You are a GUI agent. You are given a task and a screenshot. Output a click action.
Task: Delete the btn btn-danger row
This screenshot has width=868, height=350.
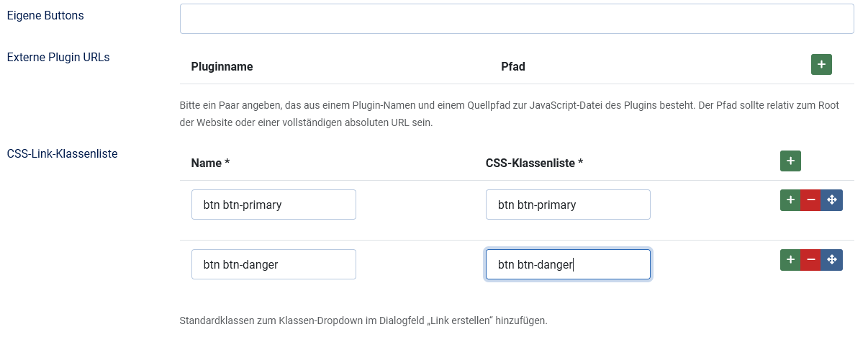[811, 260]
